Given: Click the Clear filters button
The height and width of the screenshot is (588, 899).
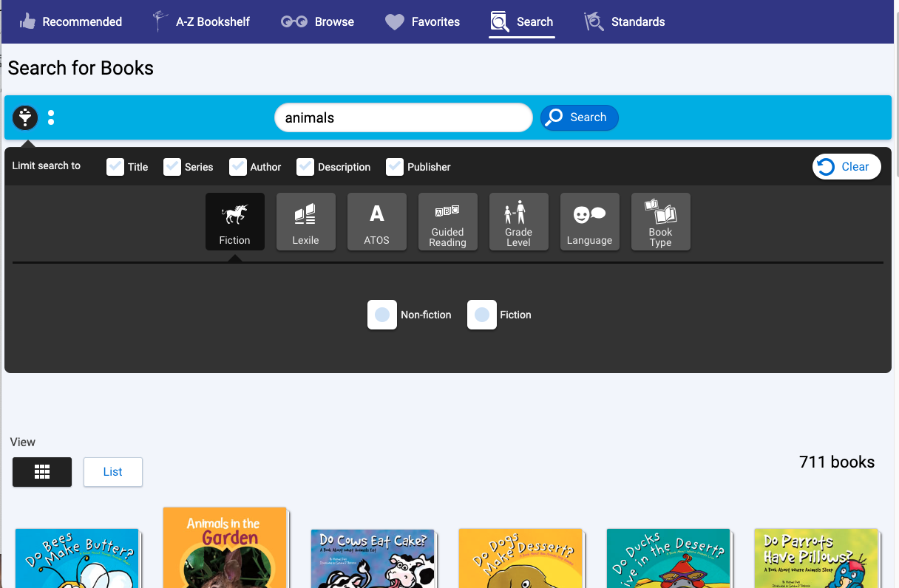Looking at the screenshot, I should click(x=847, y=167).
